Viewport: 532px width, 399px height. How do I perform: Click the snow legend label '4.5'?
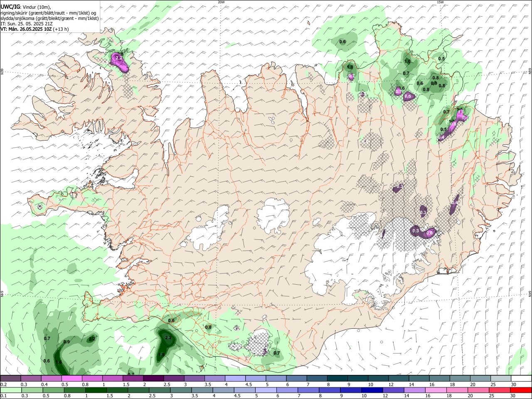[249, 385]
